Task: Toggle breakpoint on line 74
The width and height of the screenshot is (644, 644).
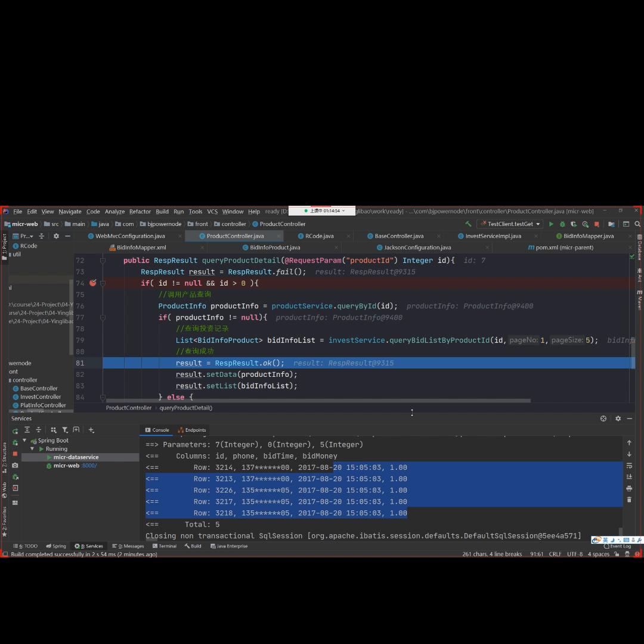Action: tap(93, 283)
